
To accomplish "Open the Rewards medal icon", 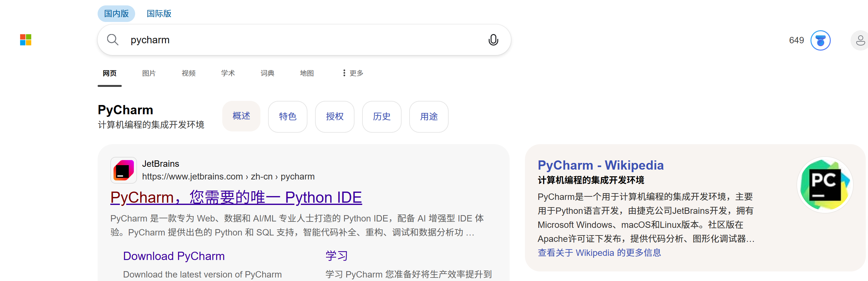I will click(820, 40).
